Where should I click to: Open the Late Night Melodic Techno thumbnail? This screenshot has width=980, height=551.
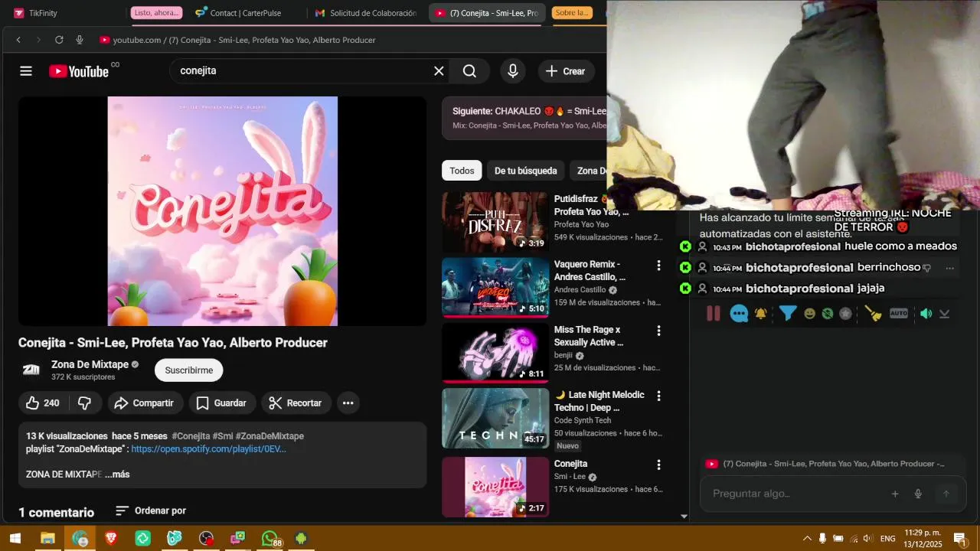tap(495, 418)
